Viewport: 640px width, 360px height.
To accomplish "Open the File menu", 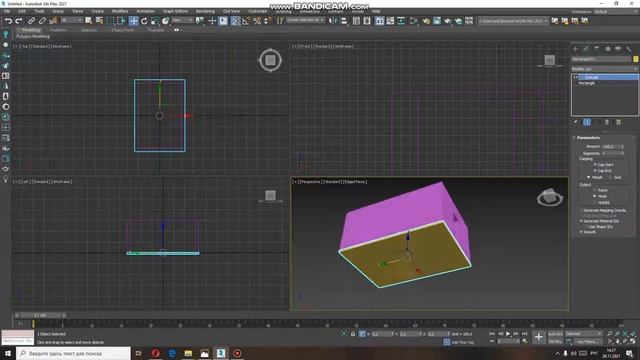I will pos(7,11).
